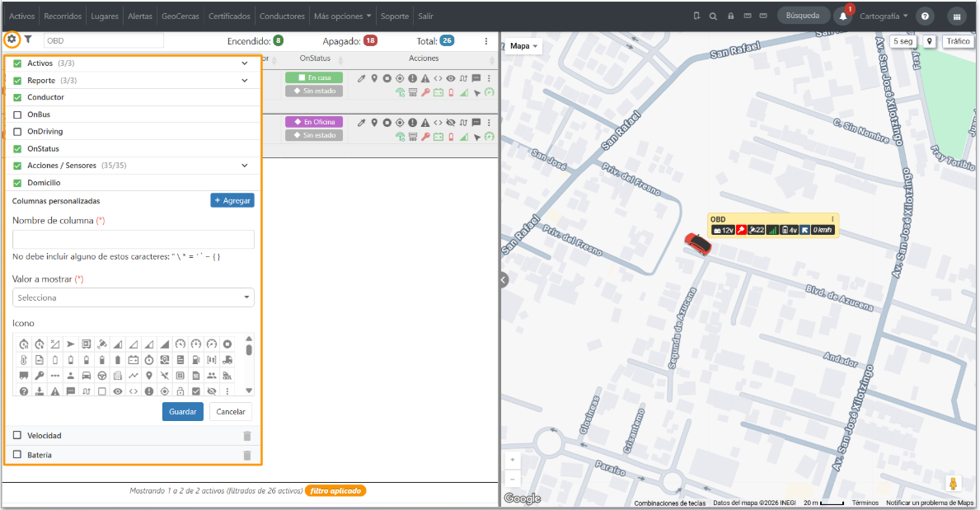Screen dimensions: 980x510
Task: Uncheck the Conductor checkbox
Action: click(17, 97)
